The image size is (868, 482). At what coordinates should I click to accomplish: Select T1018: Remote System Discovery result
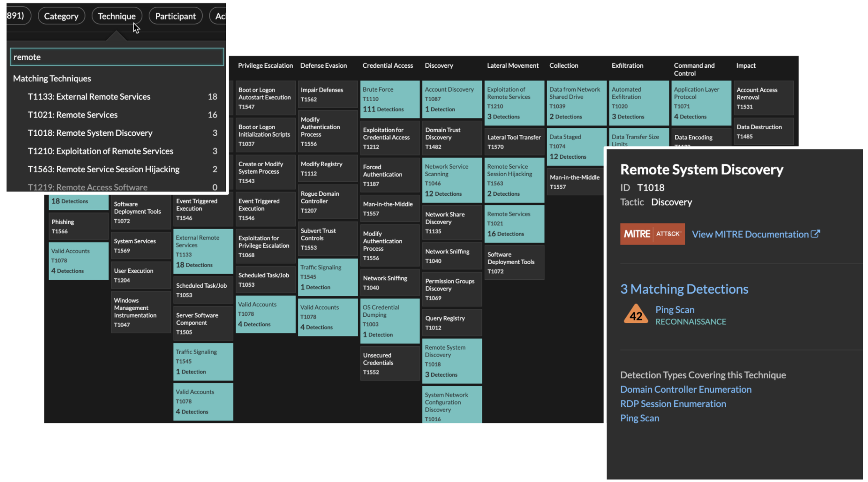[116, 133]
